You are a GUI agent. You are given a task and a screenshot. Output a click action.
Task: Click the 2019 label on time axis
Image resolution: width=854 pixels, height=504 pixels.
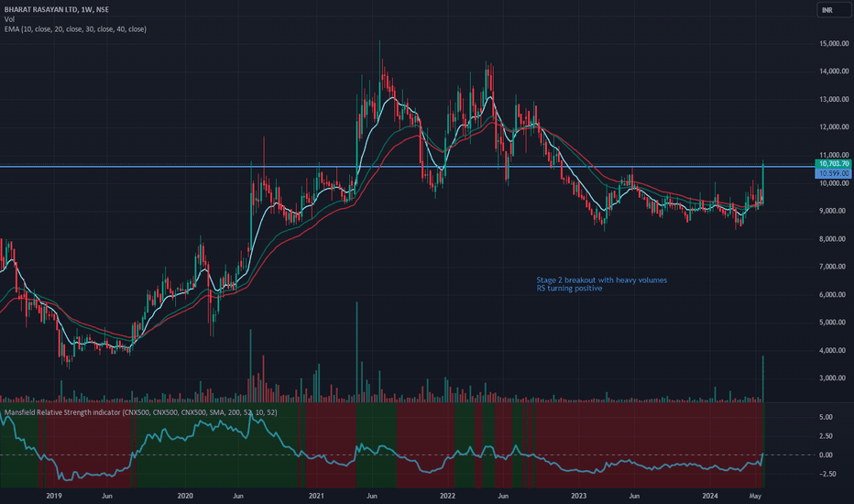54,496
